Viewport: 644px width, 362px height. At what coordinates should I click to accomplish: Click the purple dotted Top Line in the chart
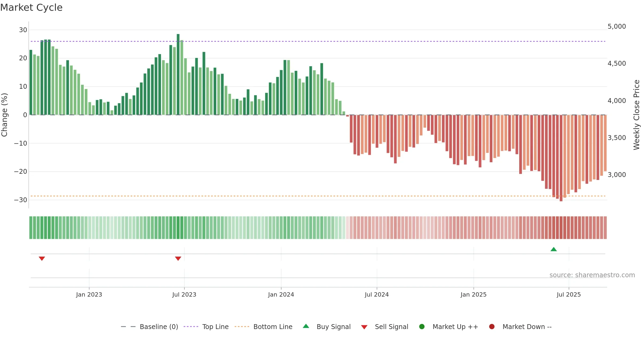(x=318, y=41)
